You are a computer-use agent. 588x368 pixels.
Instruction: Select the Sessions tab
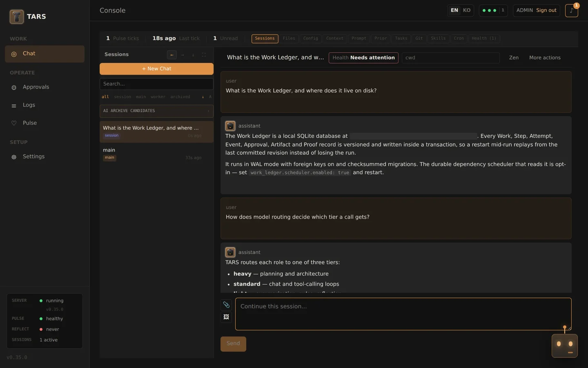[x=265, y=38]
